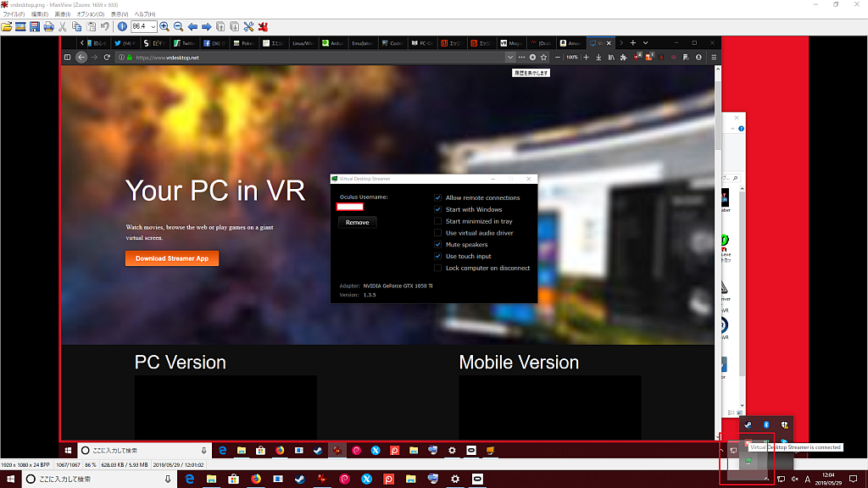
Task: Toggle the Mute speakers checkbox
Action: (x=438, y=245)
